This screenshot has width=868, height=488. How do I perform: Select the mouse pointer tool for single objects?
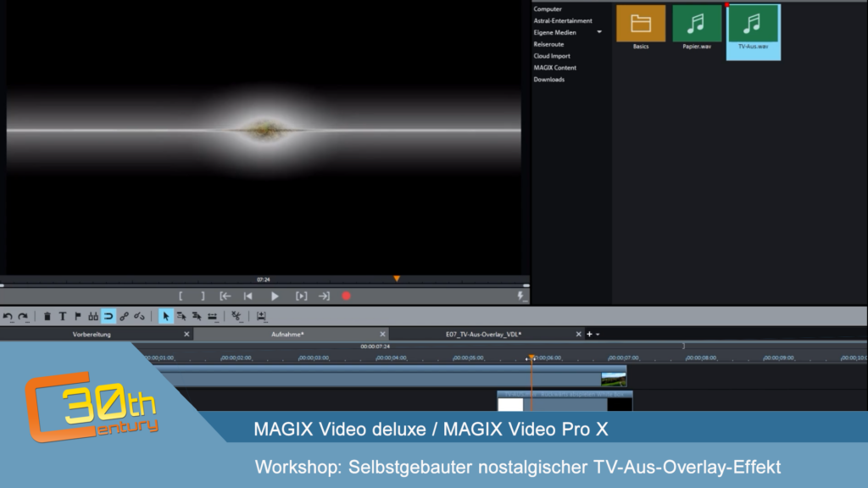click(165, 317)
